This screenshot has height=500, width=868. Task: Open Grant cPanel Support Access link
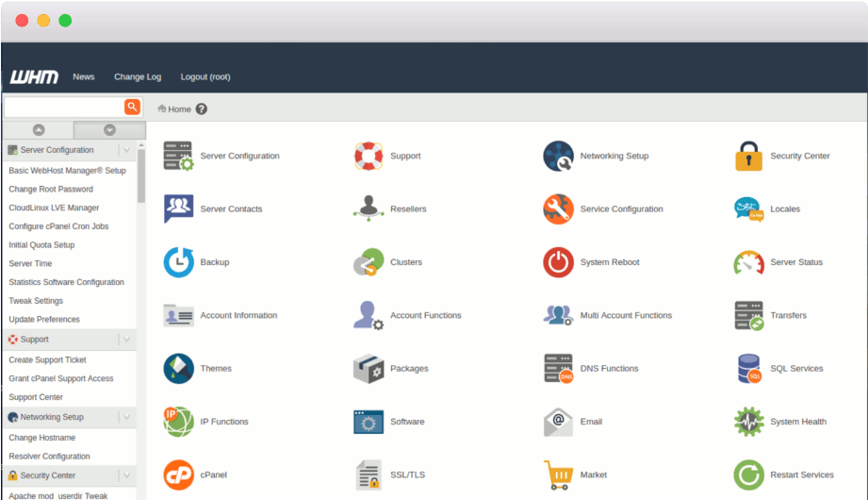61,378
